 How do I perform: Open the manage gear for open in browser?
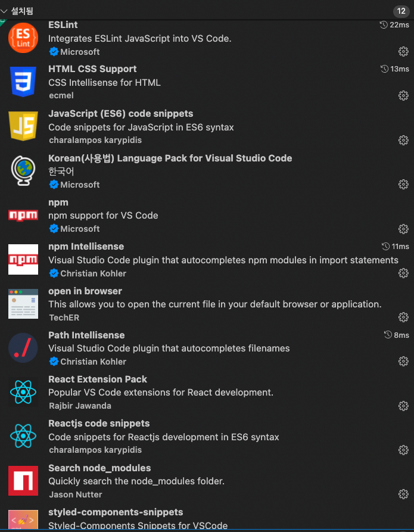[x=403, y=317]
